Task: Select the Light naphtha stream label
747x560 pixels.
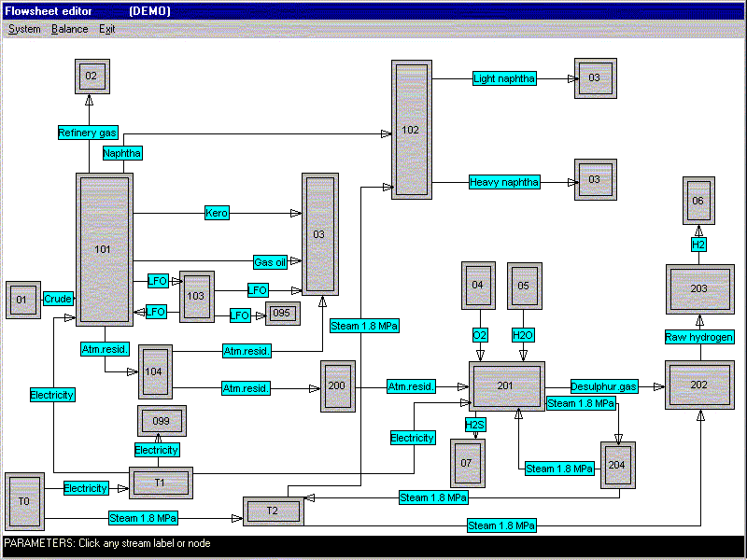Action: point(504,78)
